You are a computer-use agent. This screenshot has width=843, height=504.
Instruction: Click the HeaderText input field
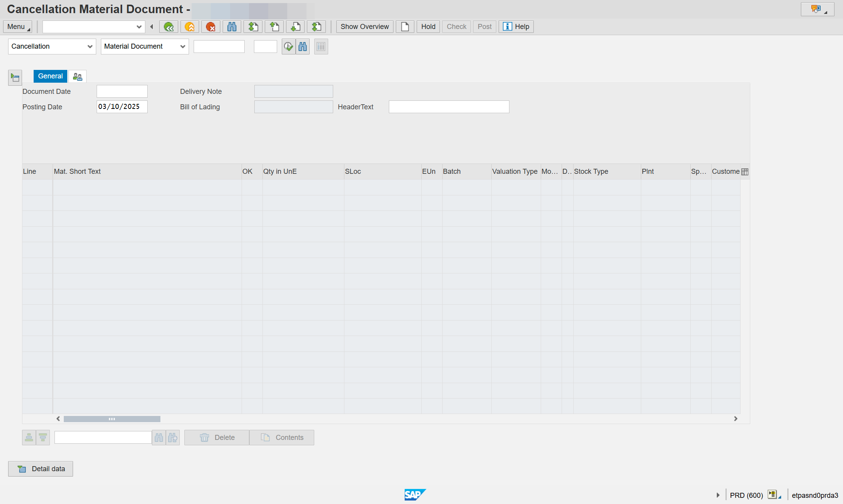(449, 107)
